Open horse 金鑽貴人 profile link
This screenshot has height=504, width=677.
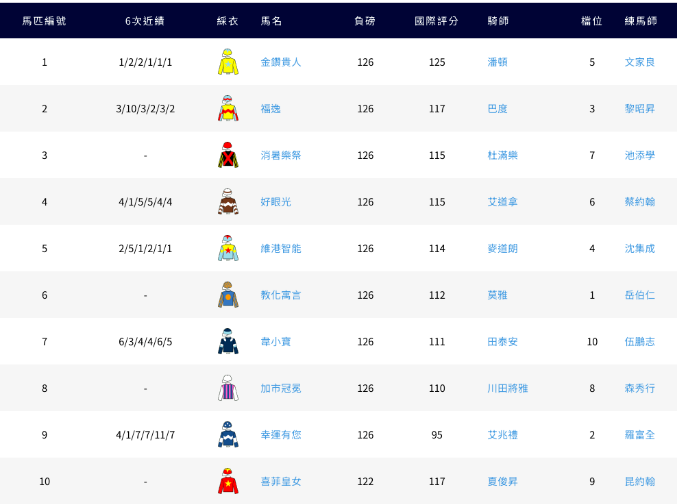(280, 62)
